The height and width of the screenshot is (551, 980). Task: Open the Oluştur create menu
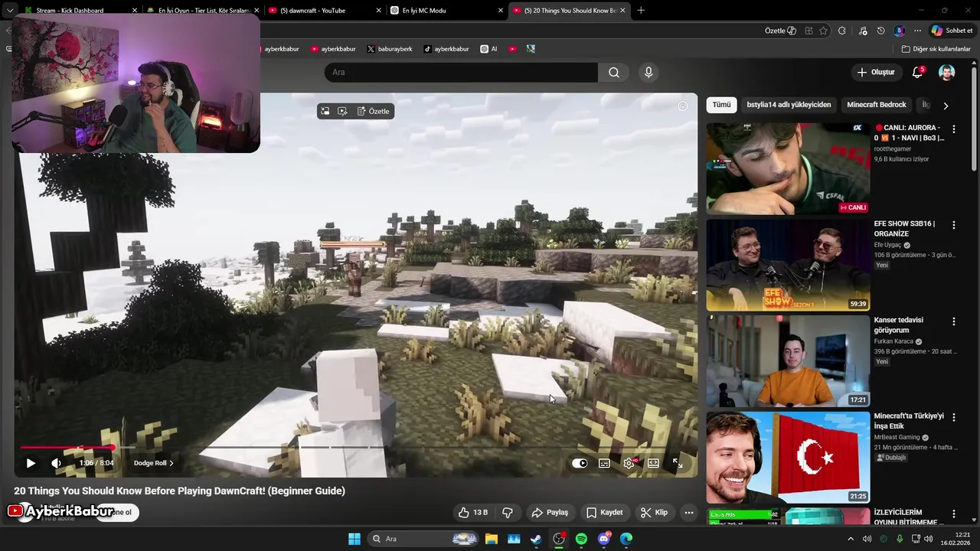876,72
